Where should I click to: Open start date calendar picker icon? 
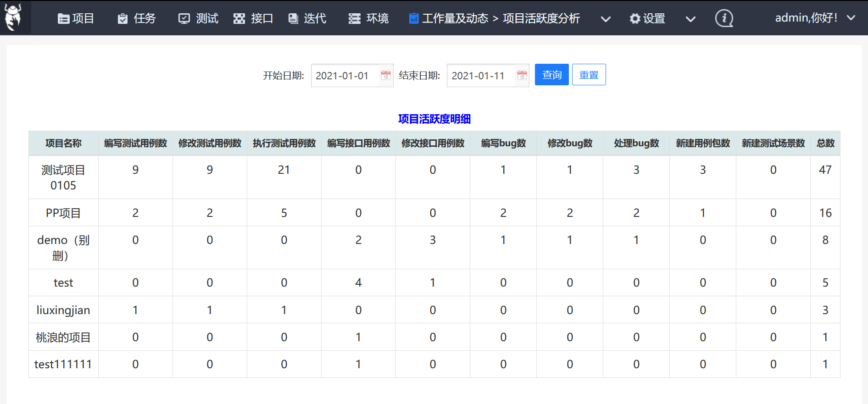(386, 75)
